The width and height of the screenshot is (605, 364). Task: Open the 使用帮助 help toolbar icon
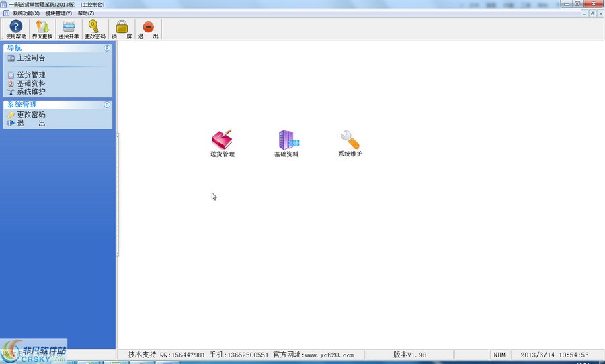point(15,28)
